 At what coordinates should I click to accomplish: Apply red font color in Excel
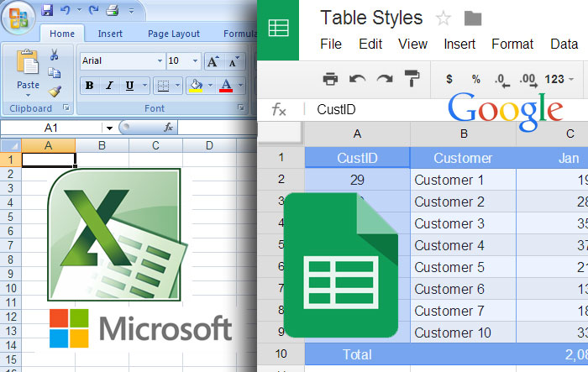click(226, 86)
